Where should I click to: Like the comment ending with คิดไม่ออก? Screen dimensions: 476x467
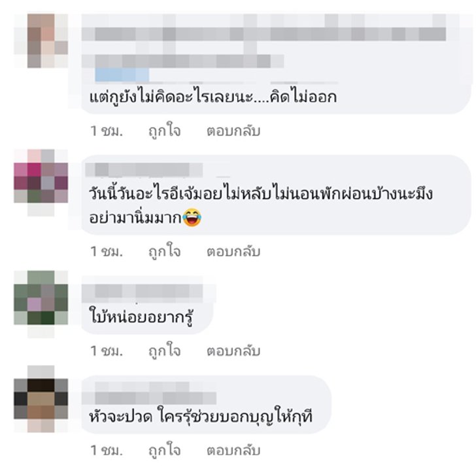[x=165, y=131]
